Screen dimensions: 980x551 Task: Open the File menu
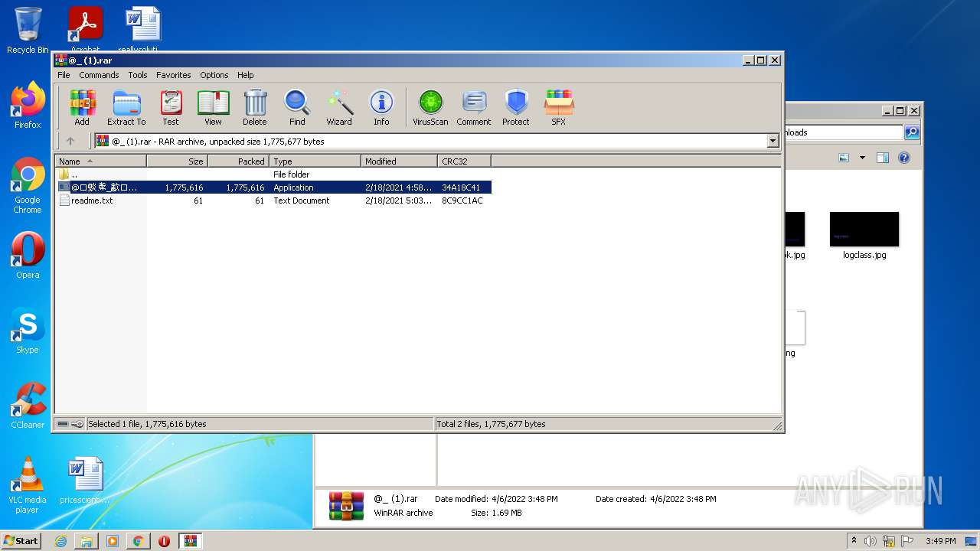tap(64, 75)
